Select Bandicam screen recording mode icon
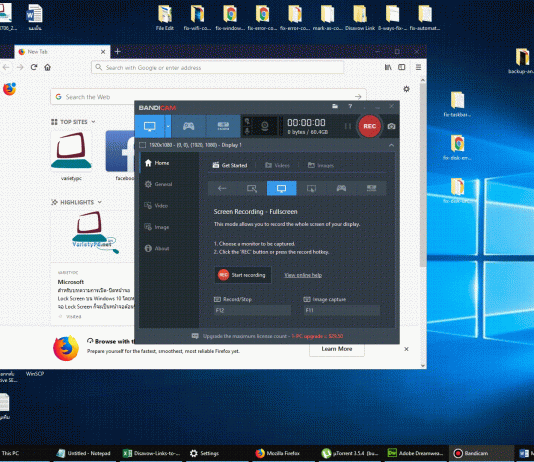Screen dimensions: 534x462 pos(150,126)
